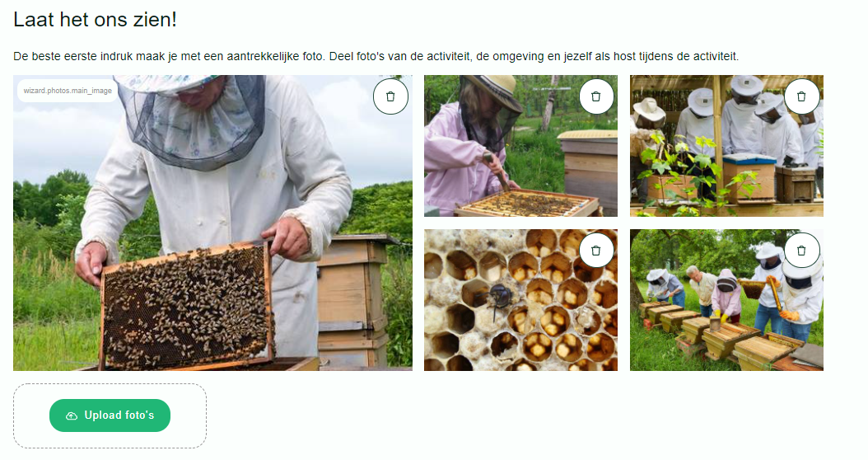This screenshot has height=460, width=868.
Task: Click the Upload foto's button
Action: 110,415
